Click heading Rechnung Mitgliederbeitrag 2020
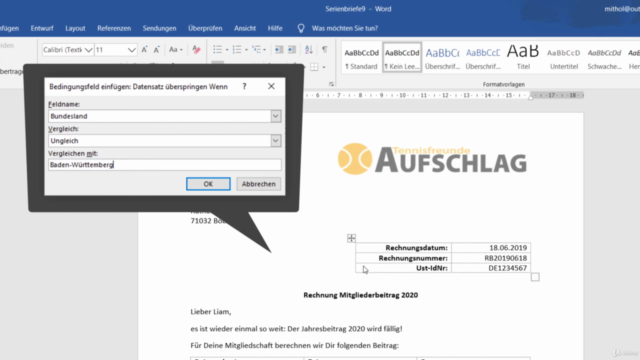The width and height of the screenshot is (640, 360). tap(360, 295)
